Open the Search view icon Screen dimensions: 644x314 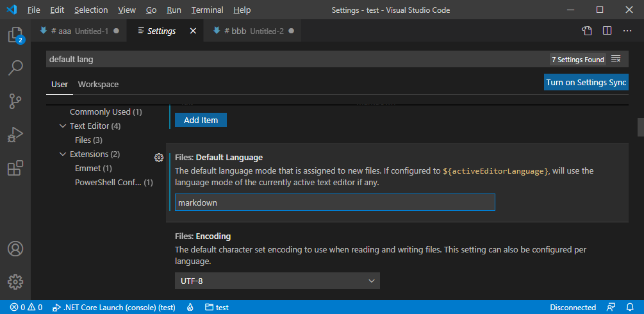point(15,67)
